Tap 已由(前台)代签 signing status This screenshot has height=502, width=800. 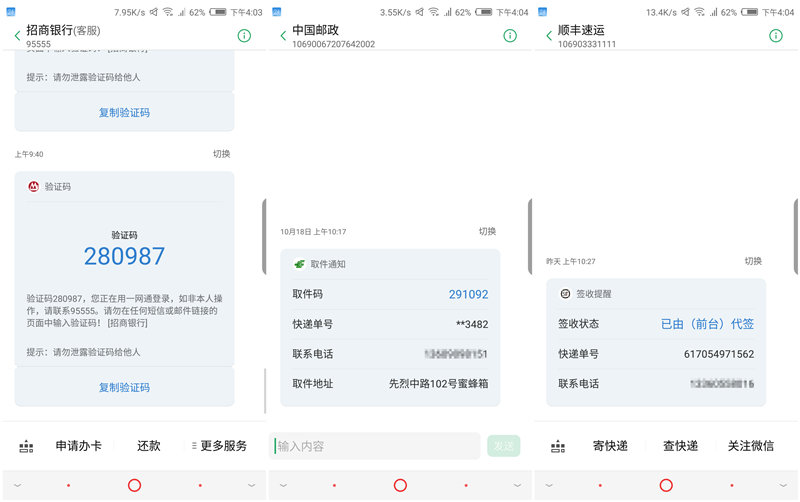[x=707, y=324]
